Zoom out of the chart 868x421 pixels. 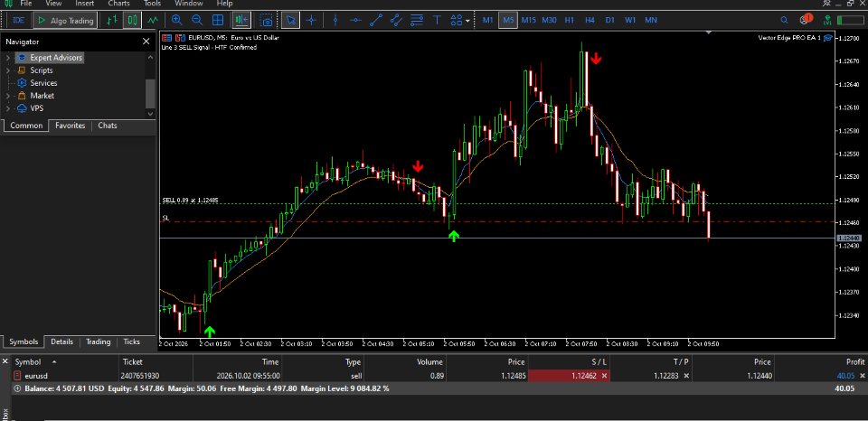pos(197,21)
